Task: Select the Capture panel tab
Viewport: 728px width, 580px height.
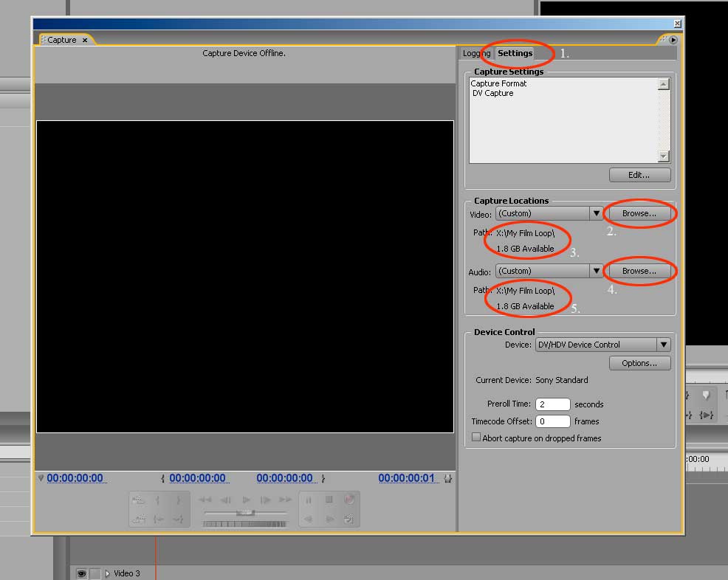Action: tap(62, 40)
